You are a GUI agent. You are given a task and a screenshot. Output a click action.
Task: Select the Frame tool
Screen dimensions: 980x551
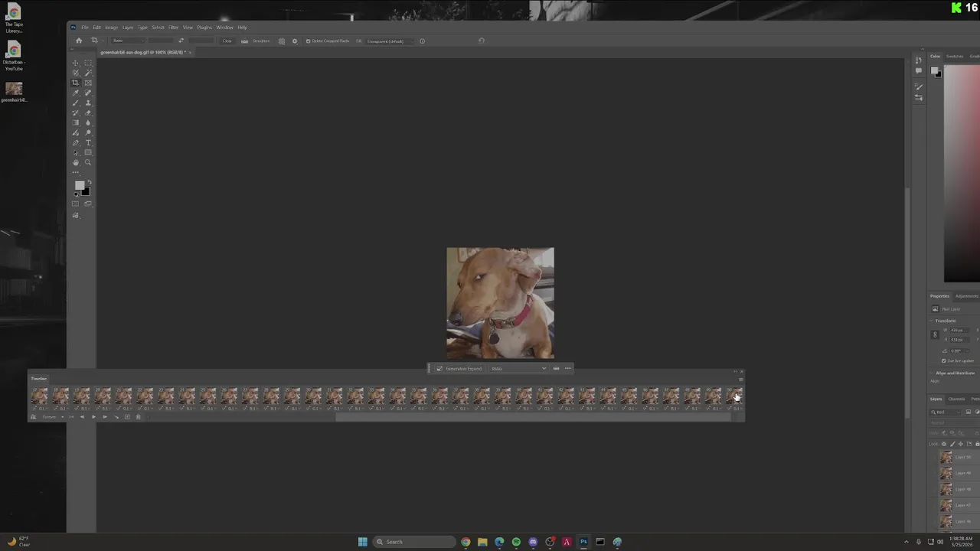[88, 83]
